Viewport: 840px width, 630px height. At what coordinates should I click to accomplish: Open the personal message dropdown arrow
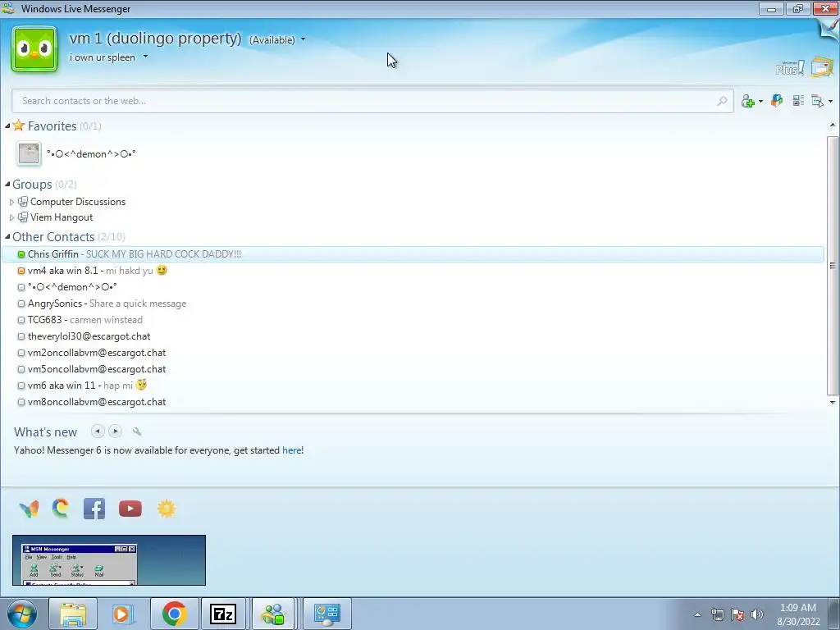tap(145, 57)
